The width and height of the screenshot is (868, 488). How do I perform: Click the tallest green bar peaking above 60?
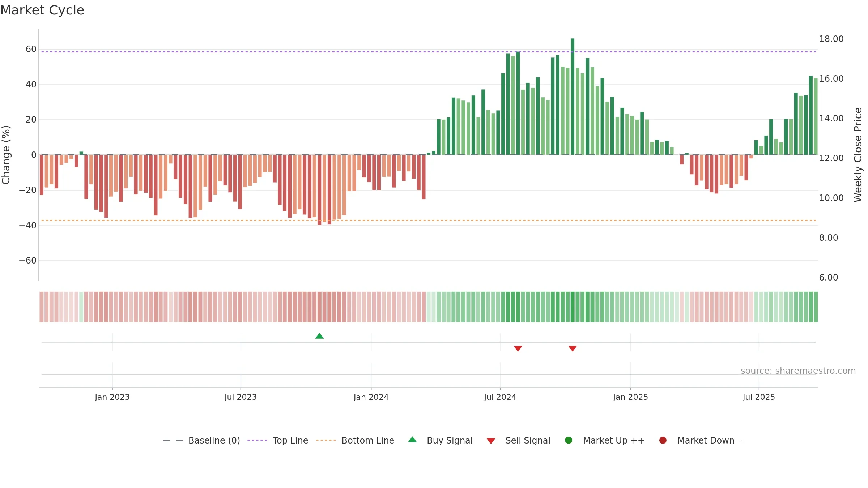pos(573,97)
